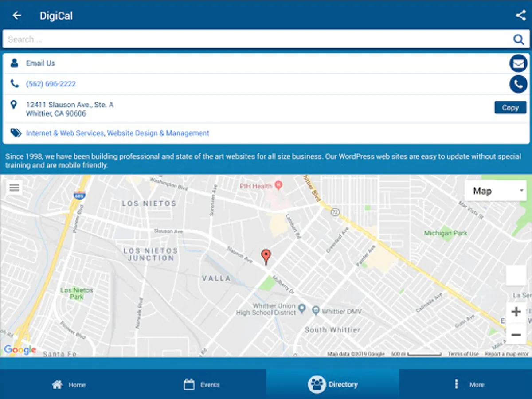Screen dimensions: 532x399
Task: Open the More tab
Action: coord(465,384)
